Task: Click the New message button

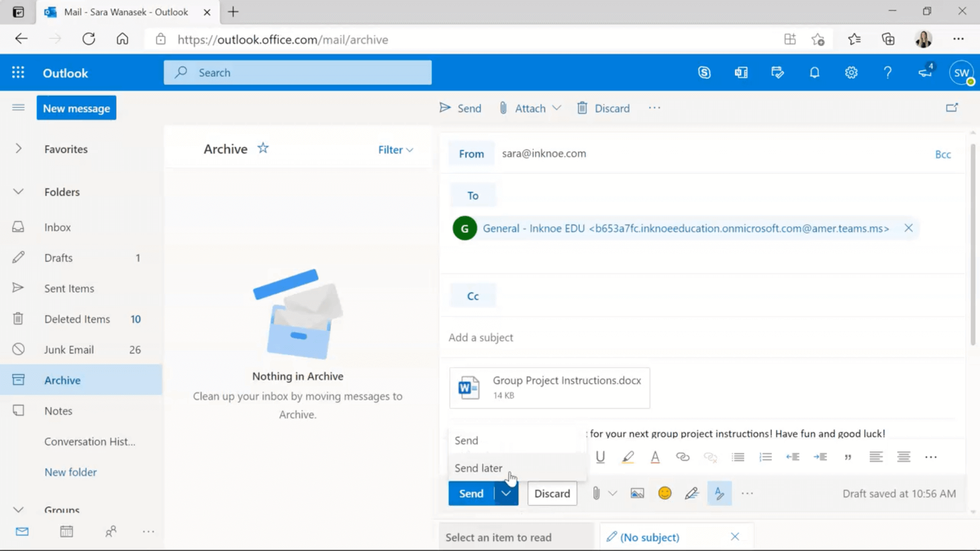Action: tap(76, 108)
